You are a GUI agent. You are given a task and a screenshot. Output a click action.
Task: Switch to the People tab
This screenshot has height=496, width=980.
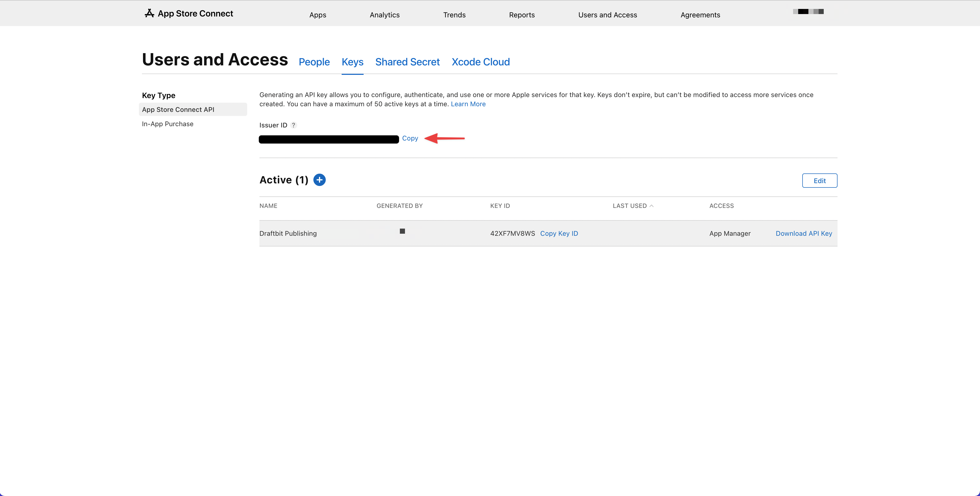314,62
